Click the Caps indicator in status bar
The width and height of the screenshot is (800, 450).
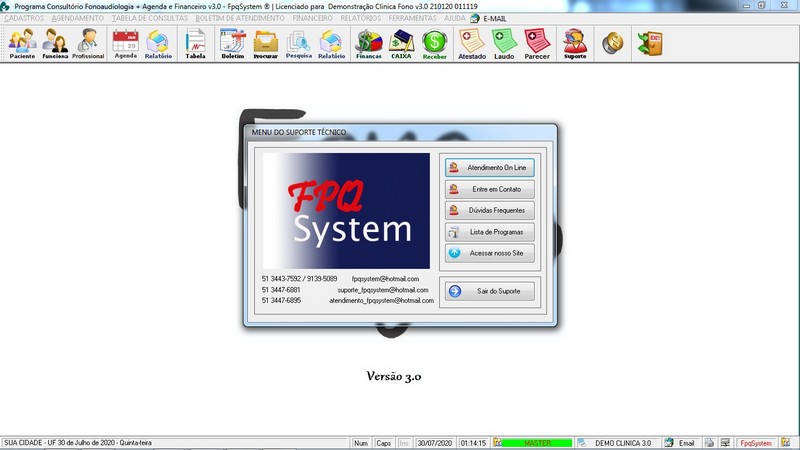click(x=383, y=443)
